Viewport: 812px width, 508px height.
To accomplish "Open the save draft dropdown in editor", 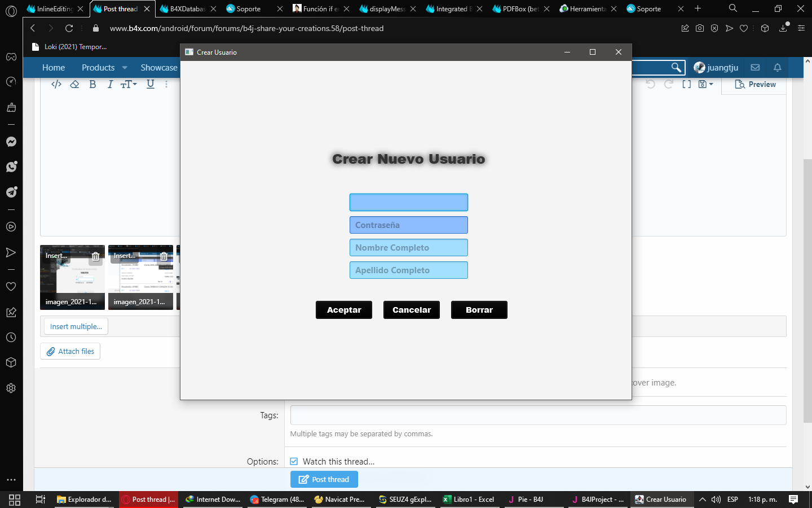I will pos(705,84).
